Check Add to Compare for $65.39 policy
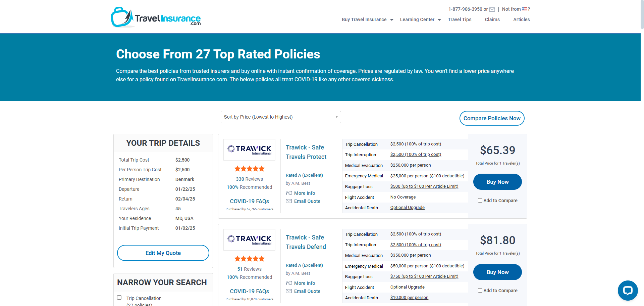This screenshot has height=306, width=644. pos(480,201)
